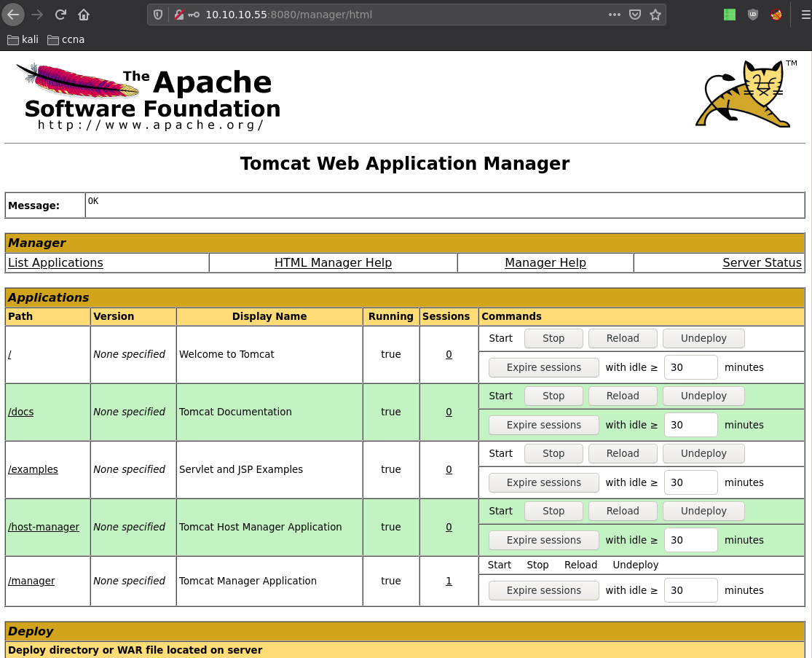This screenshot has height=658, width=812.
Task: Expire sessions for Tomcat Manager Application
Action: [544, 590]
